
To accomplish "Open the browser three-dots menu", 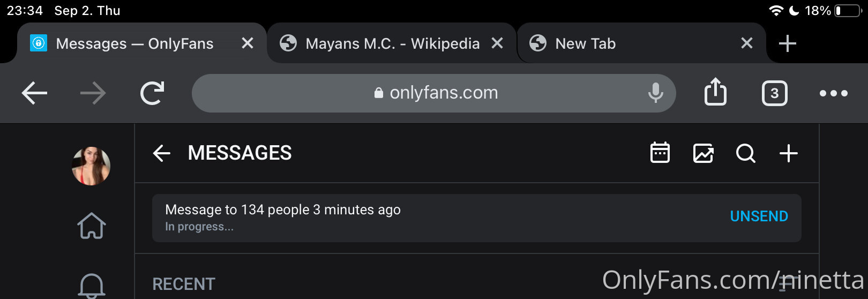I will 834,93.
